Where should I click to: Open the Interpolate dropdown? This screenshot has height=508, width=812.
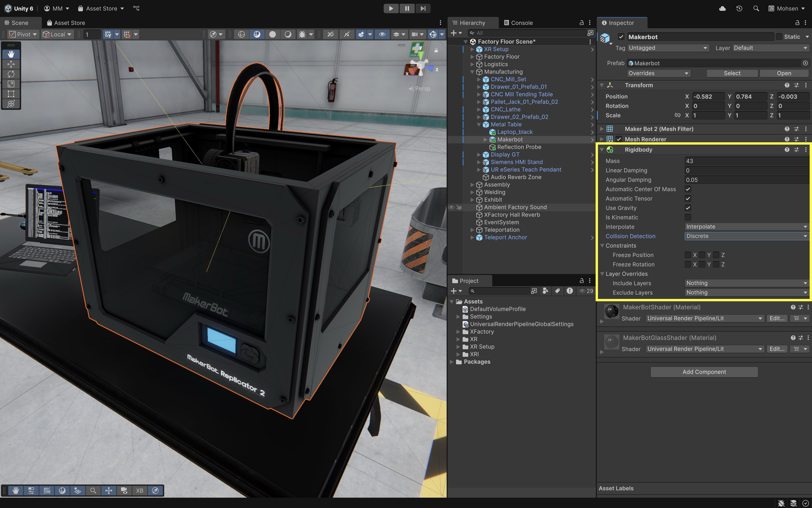pos(747,227)
